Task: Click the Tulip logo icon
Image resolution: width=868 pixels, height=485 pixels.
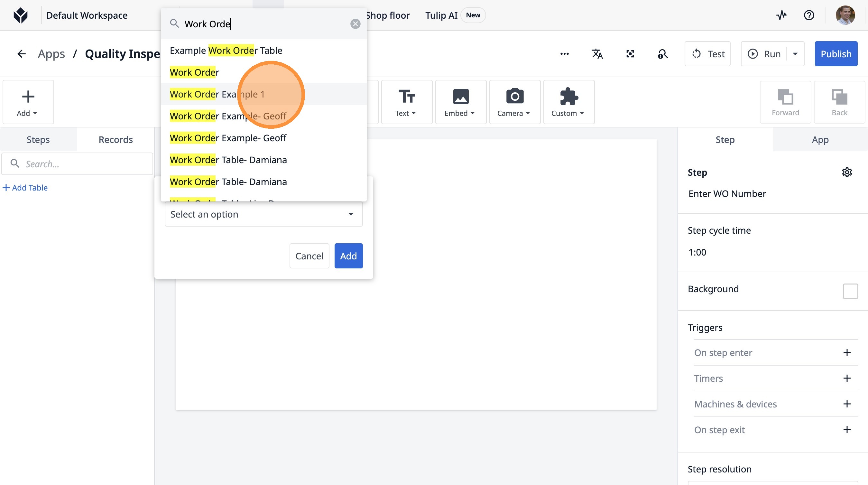Action: 21,15
